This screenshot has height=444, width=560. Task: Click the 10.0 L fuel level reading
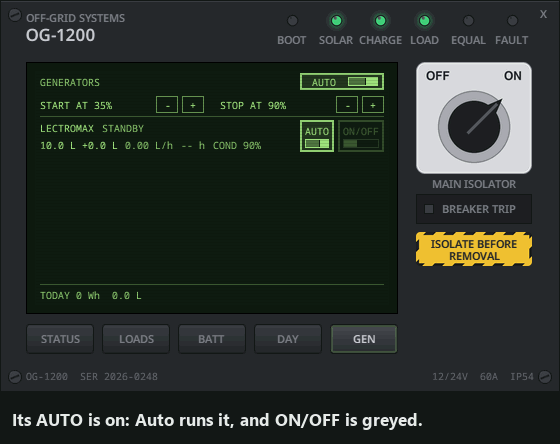pos(58,146)
